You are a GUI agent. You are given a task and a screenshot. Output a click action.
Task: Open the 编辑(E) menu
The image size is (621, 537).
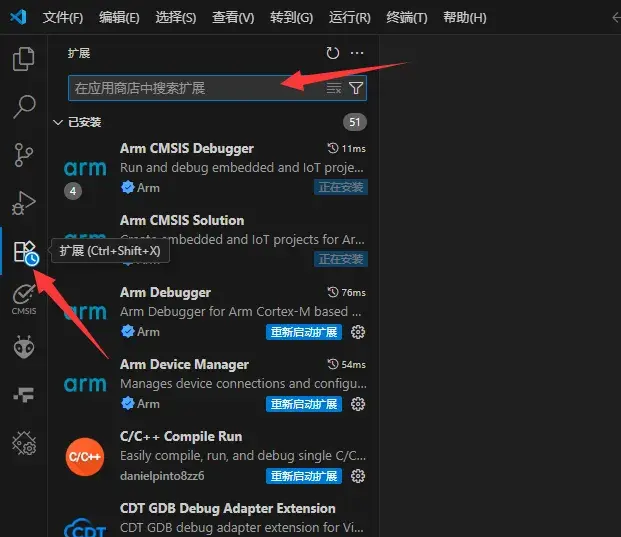pyautogui.click(x=119, y=17)
